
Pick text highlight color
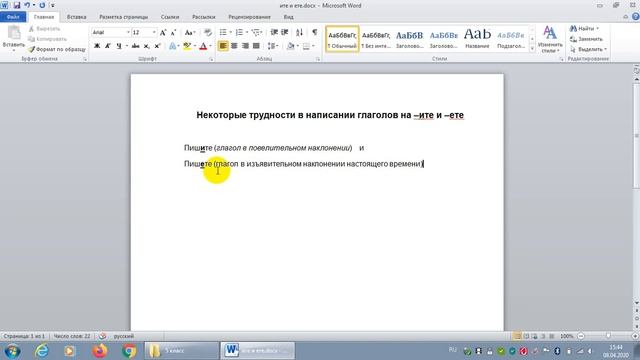[187, 46]
